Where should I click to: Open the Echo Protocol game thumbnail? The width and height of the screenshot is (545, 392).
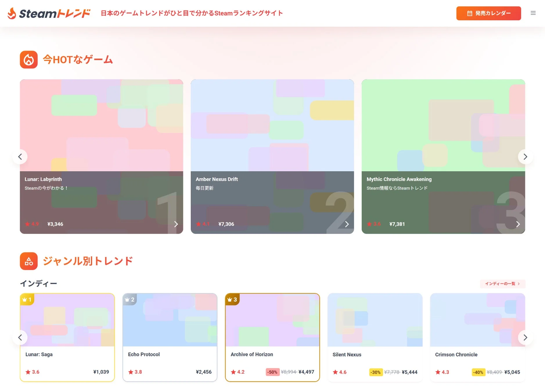pyautogui.click(x=170, y=319)
